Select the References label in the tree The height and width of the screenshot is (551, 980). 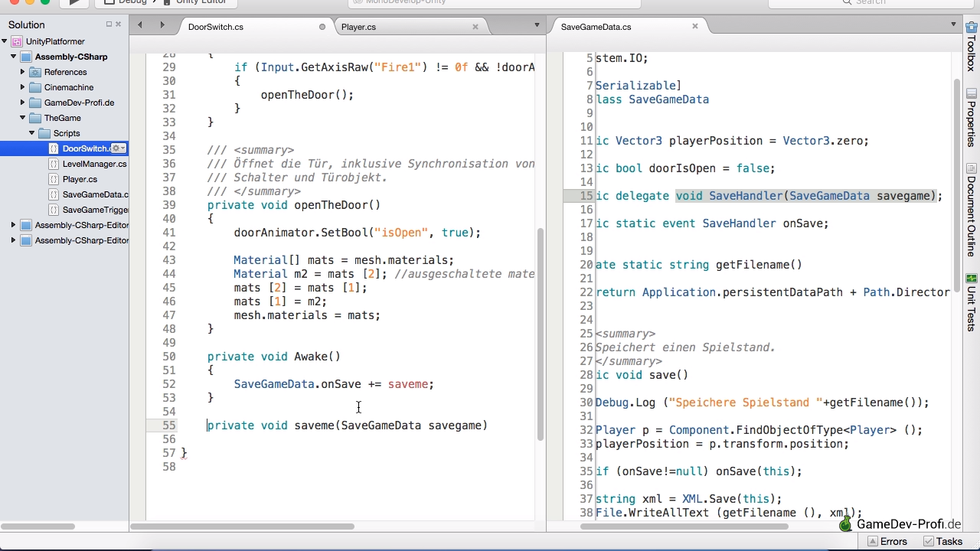[65, 72]
